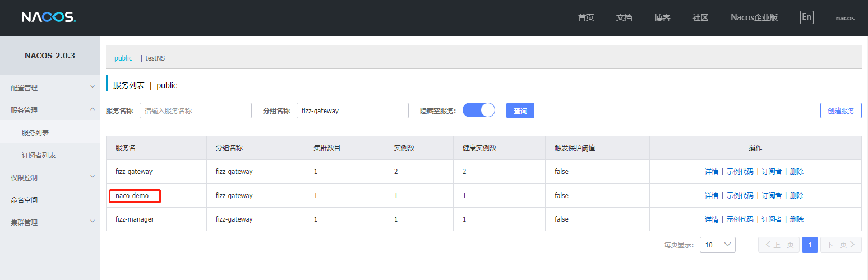The width and height of the screenshot is (868, 280).
Task: Switch language with the En icon
Action: coord(806,17)
